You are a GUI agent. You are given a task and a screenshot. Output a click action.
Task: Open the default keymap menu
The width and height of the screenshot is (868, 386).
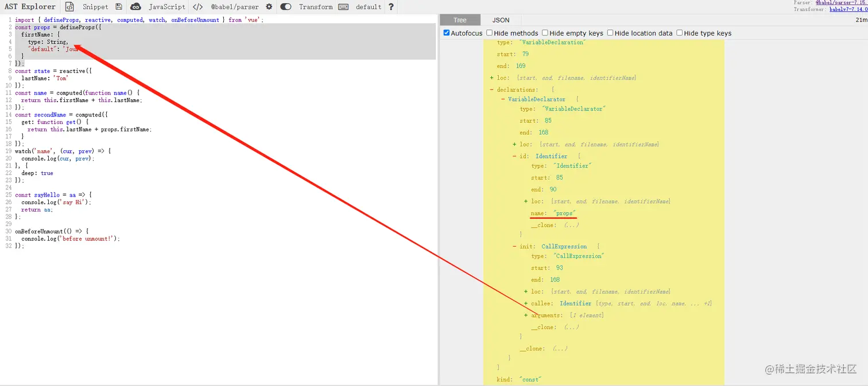point(369,7)
